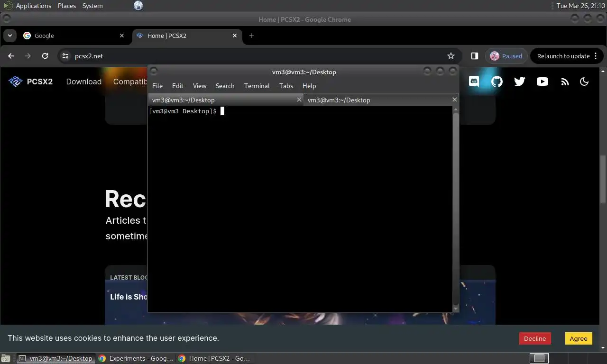Viewport: 607px width, 364px height.
Task: Open terminal View menu
Action: pos(200,86)
